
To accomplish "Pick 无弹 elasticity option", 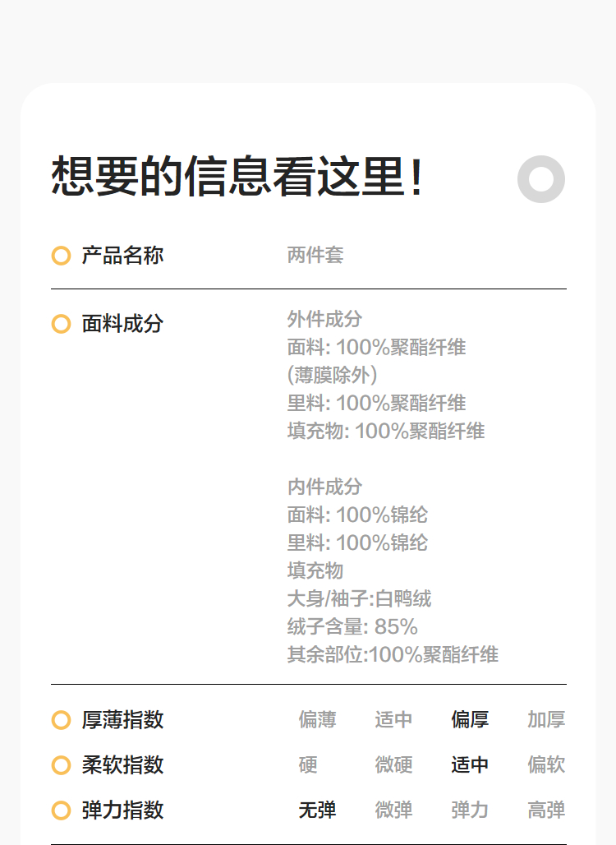I will tap(317, 810).
